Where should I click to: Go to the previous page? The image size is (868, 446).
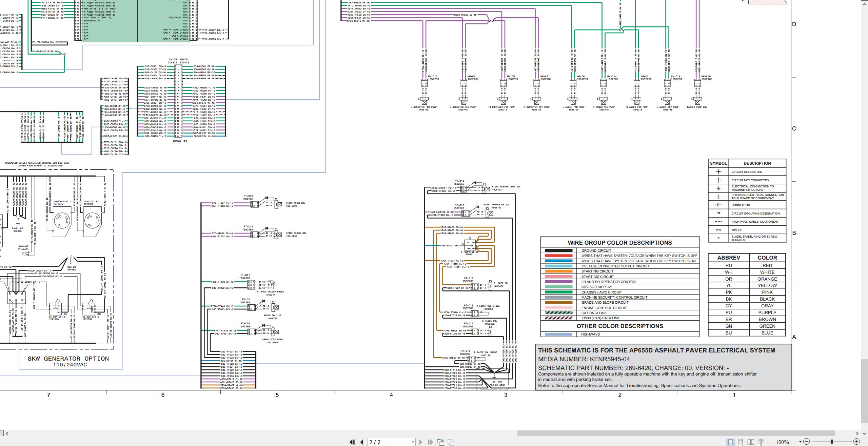pyautogui.click(x=362, y=442)
